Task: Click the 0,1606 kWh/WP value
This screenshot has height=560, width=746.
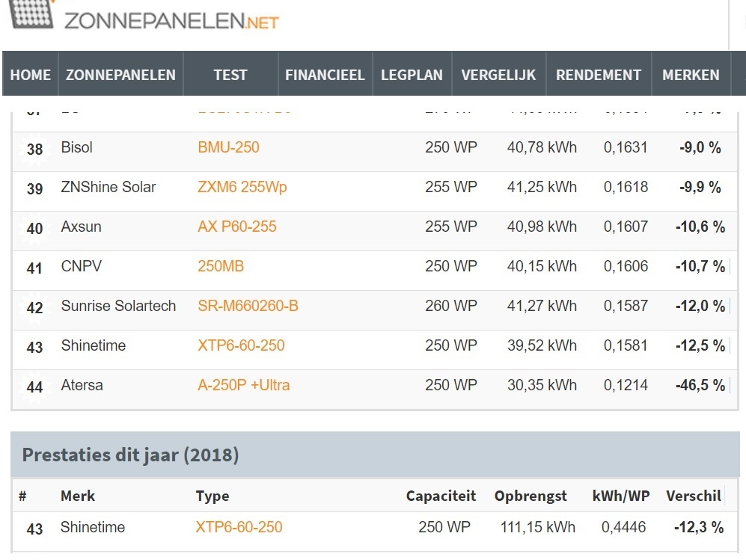Action: pos(626,266)
